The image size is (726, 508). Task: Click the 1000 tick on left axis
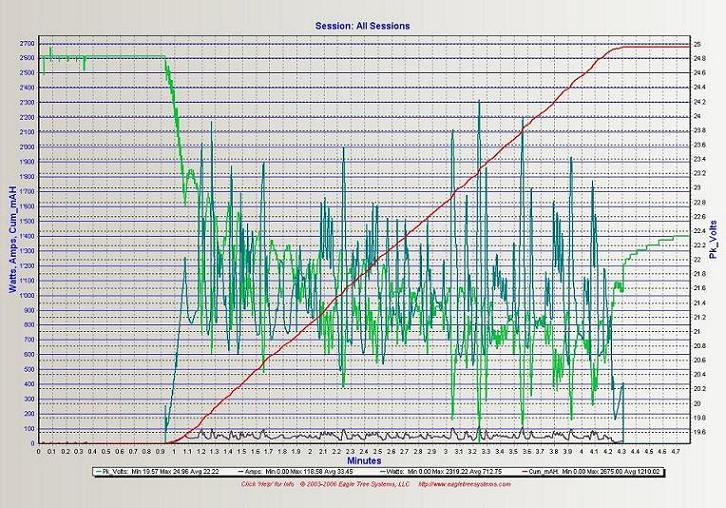pos(27,296)
